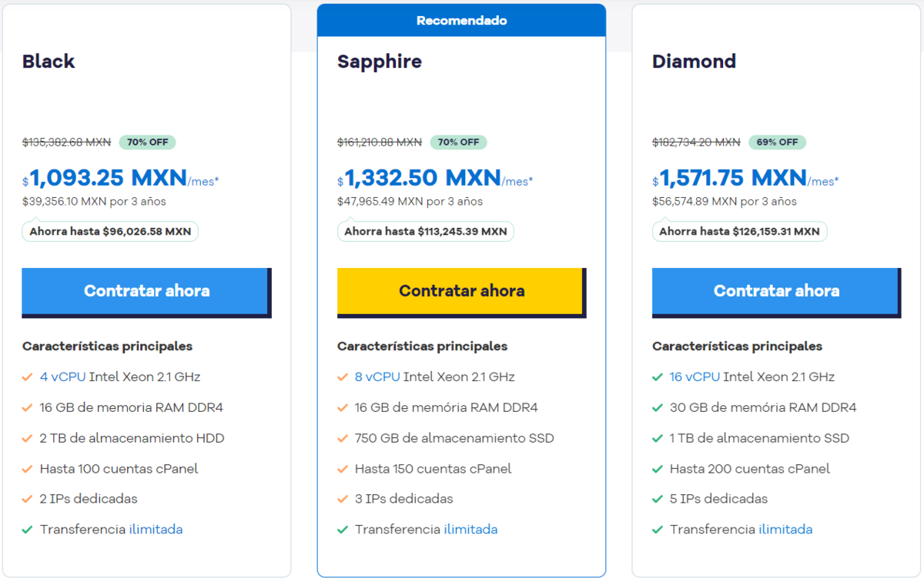Click checkmark beside 3 IPs dedicadas

(x=343, y=499)
